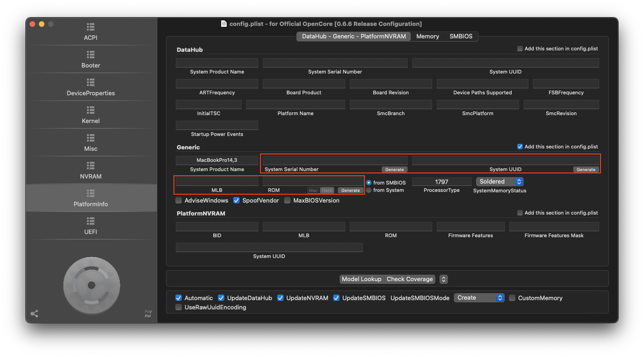This screenshot has height=357, width=644.
Task: Click the DataHub ARTFrequency field
Action: coord(217,84)
